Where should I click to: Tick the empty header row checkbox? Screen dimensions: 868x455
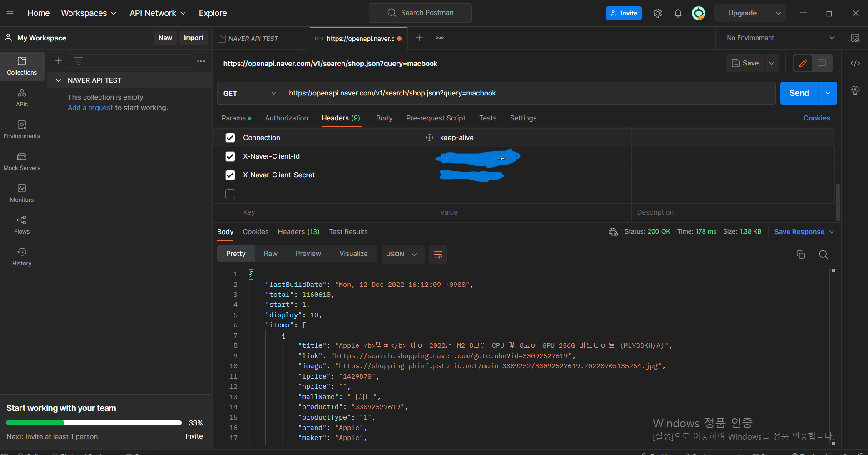tap(230, 194)
